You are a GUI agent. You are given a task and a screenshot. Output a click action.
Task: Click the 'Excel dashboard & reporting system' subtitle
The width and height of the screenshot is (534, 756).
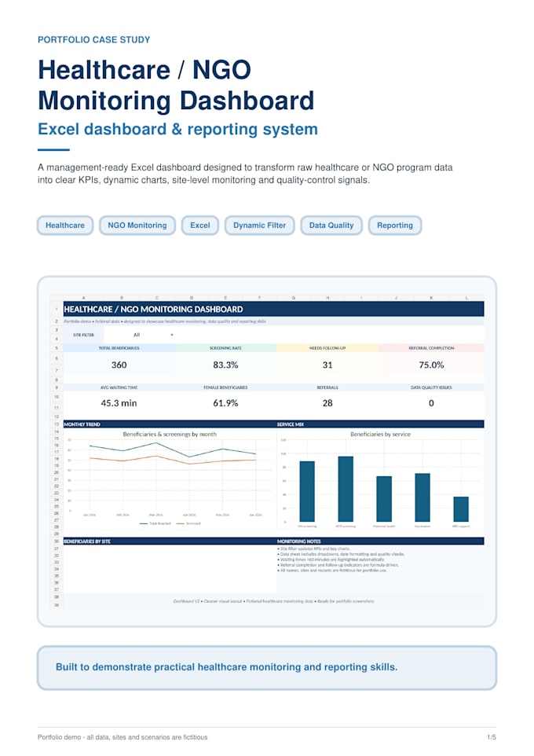177,129
